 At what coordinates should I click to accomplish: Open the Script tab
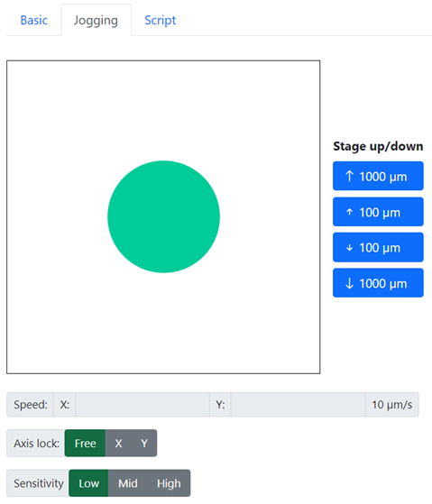[160, 20]
